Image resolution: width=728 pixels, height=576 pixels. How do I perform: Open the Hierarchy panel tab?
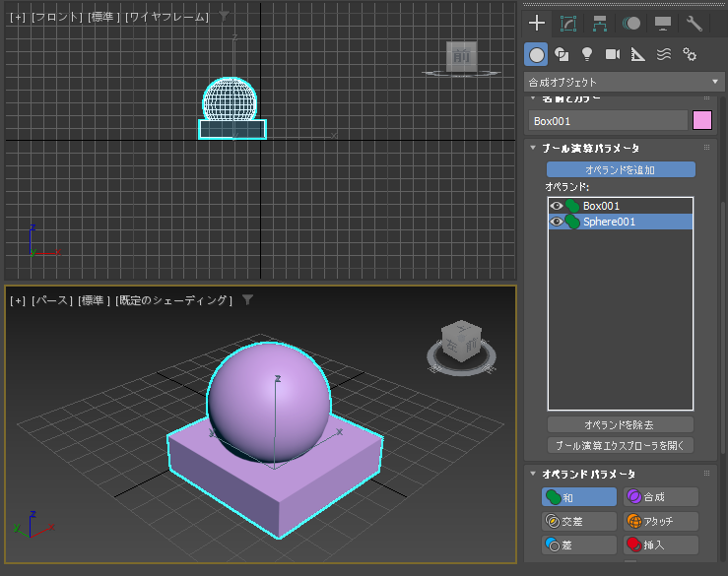(600, 24)
